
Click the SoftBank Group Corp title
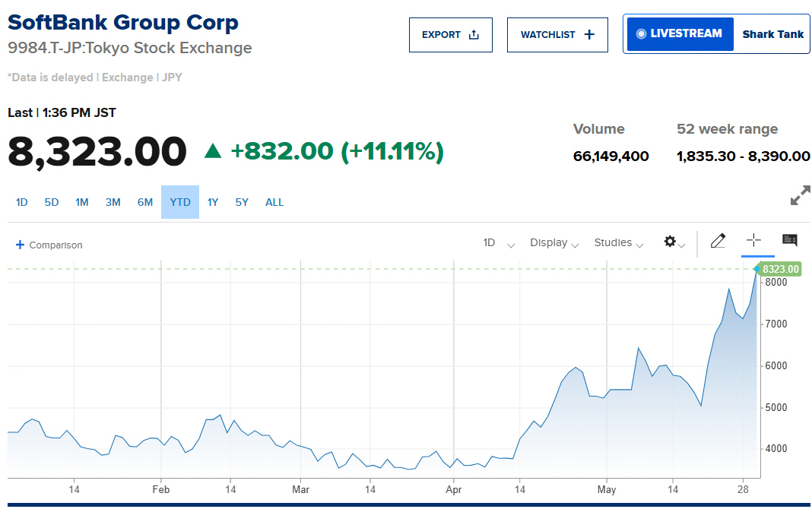coord(123,22)
